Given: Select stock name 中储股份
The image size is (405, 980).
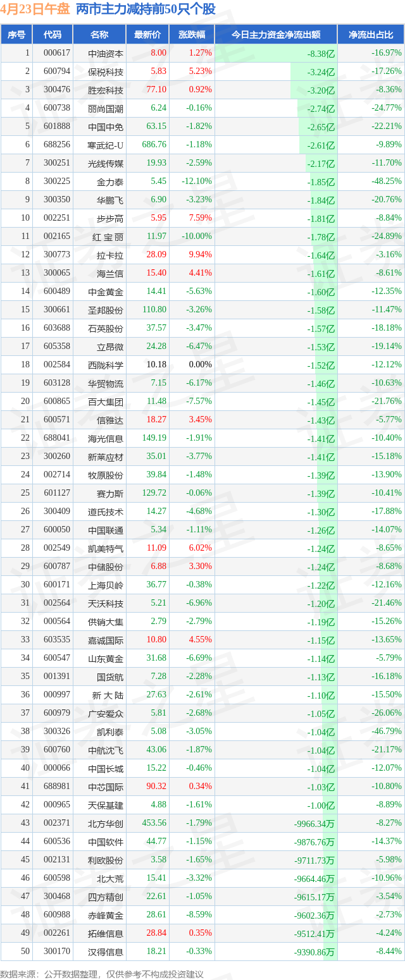Looking at the screenshot, I should tap(106, 567).
